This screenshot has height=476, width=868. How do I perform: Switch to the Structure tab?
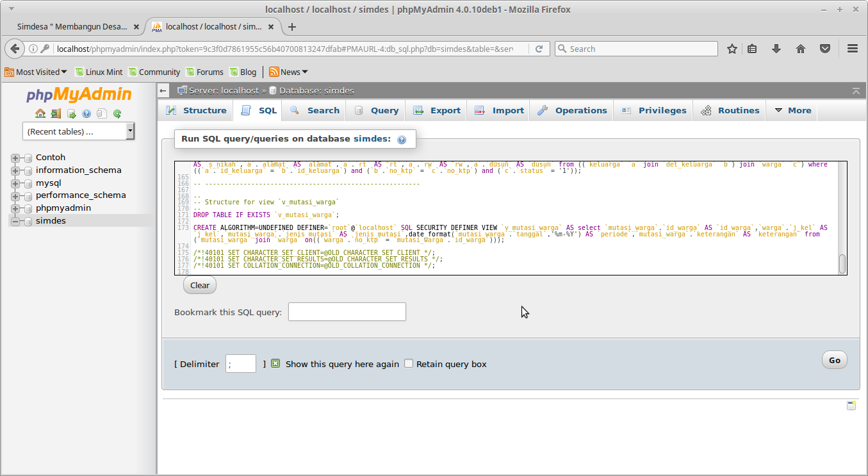[196, 110]
